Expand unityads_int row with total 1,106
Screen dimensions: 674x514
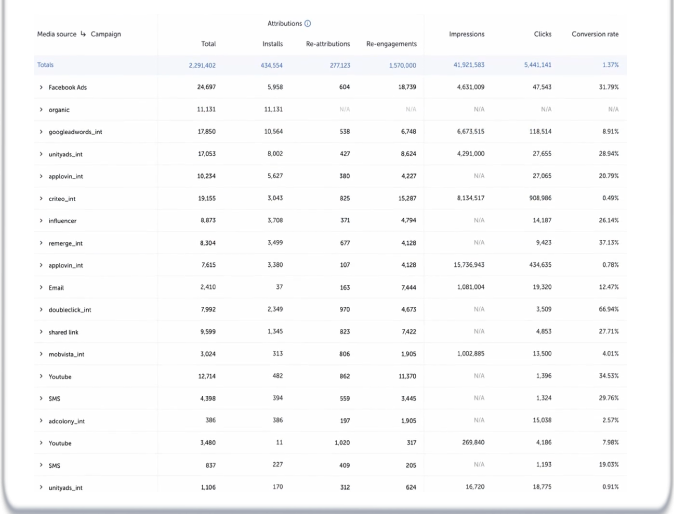41,487
